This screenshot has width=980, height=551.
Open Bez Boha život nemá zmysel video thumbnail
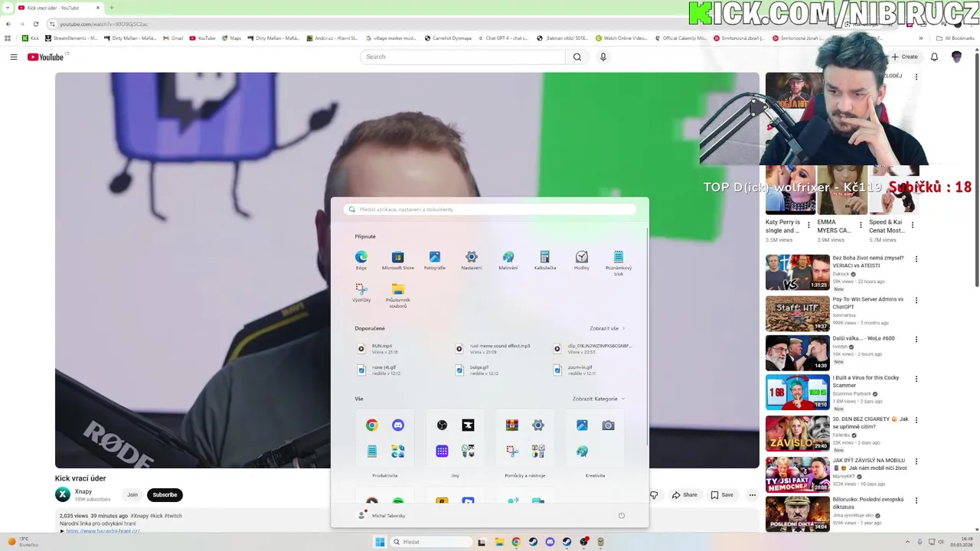pos(798,272)
